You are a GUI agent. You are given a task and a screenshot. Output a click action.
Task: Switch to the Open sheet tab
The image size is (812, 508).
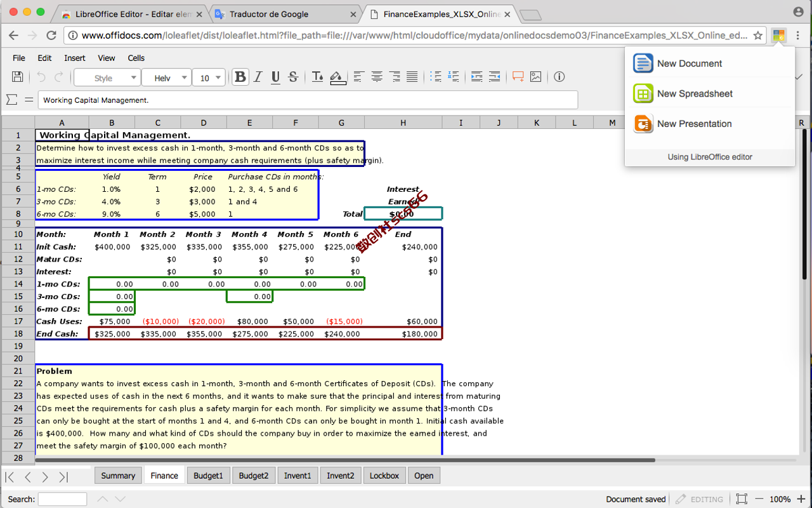(x=424, y=476)
